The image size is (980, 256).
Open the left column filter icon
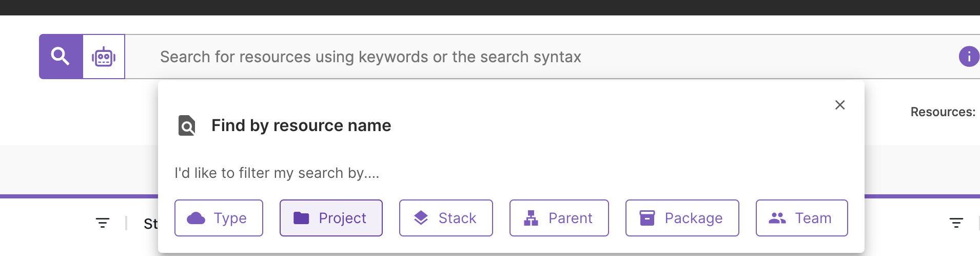(103, 223)
